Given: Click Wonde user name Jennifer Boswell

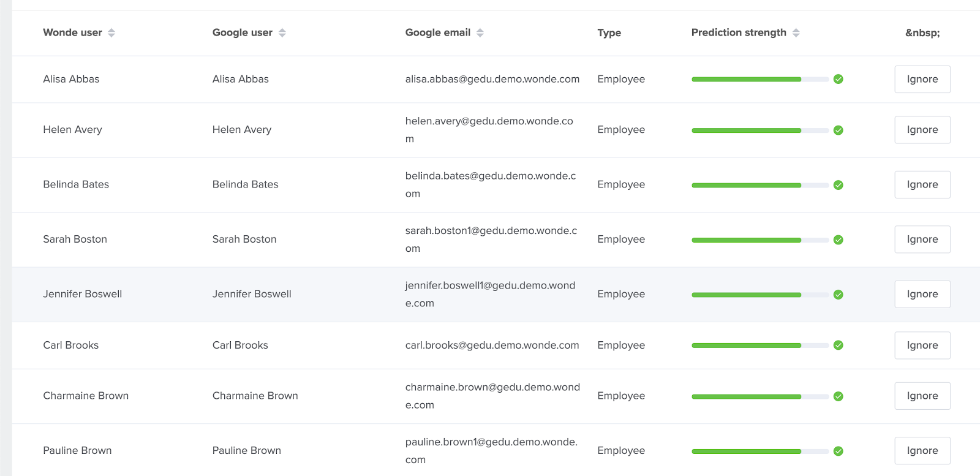Looking at the screenshot, I should point(83,294).
